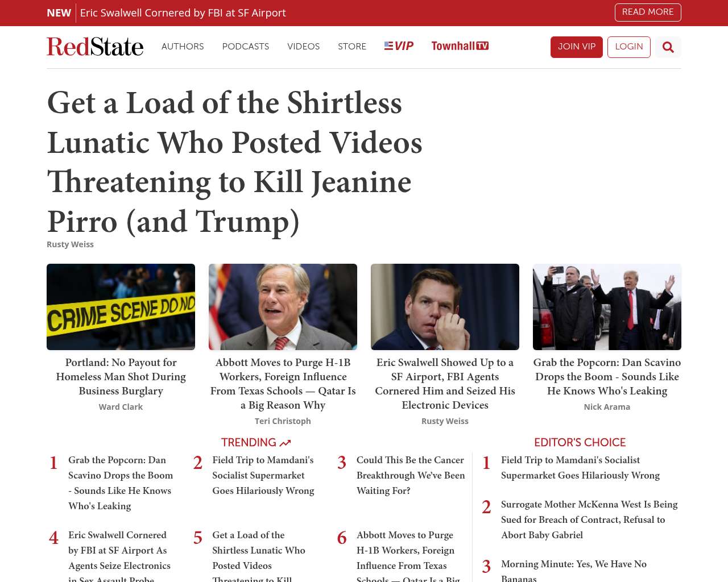Open trending item 3 Cancer Breakthrough
This screenshot has width=728, height=582.
[x=411, y=475]
